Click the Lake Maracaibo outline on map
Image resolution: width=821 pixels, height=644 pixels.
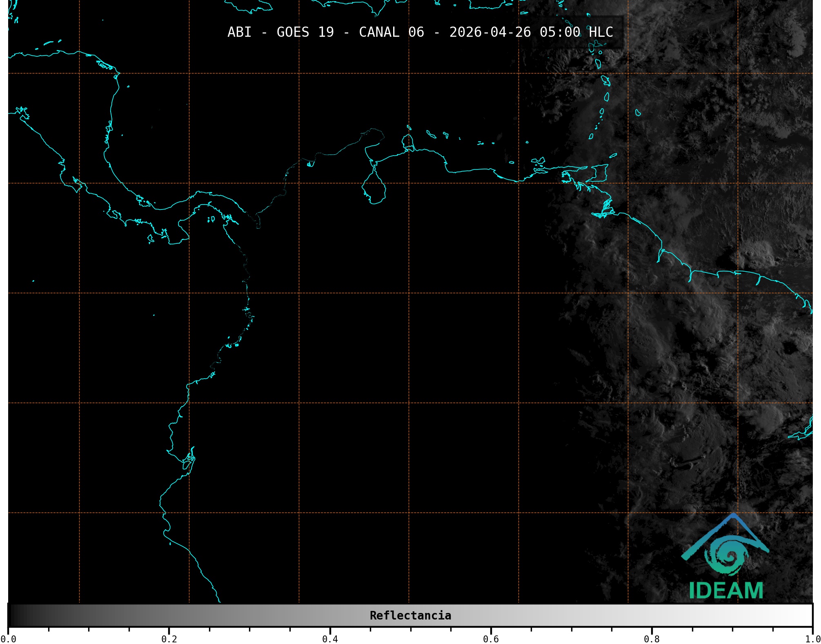tap(374, 189)
